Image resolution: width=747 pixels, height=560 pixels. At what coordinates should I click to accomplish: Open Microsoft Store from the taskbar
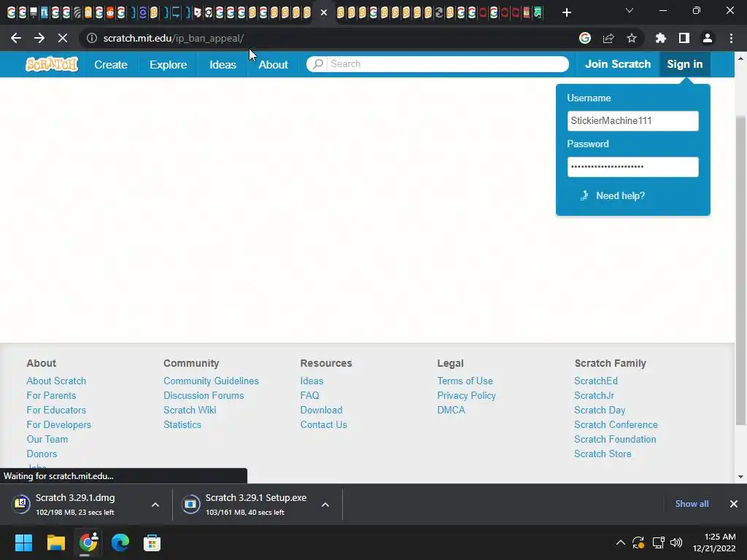[152, 542]
